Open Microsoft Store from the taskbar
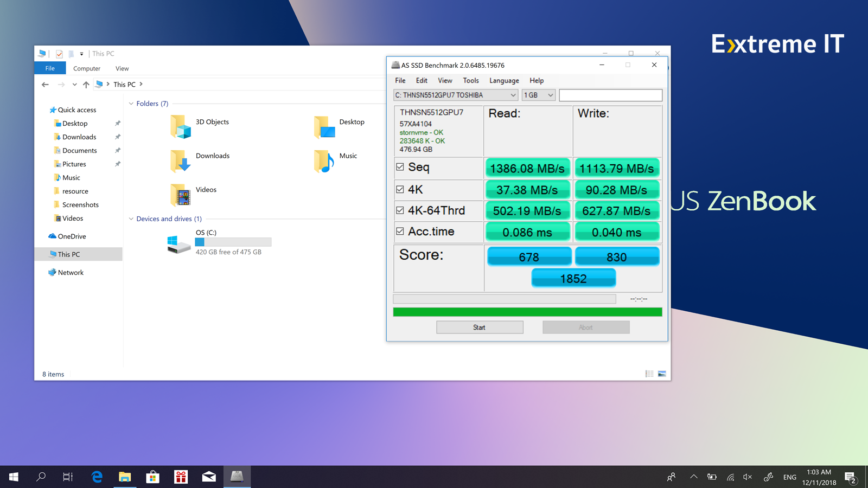 (x=153, y=477)
